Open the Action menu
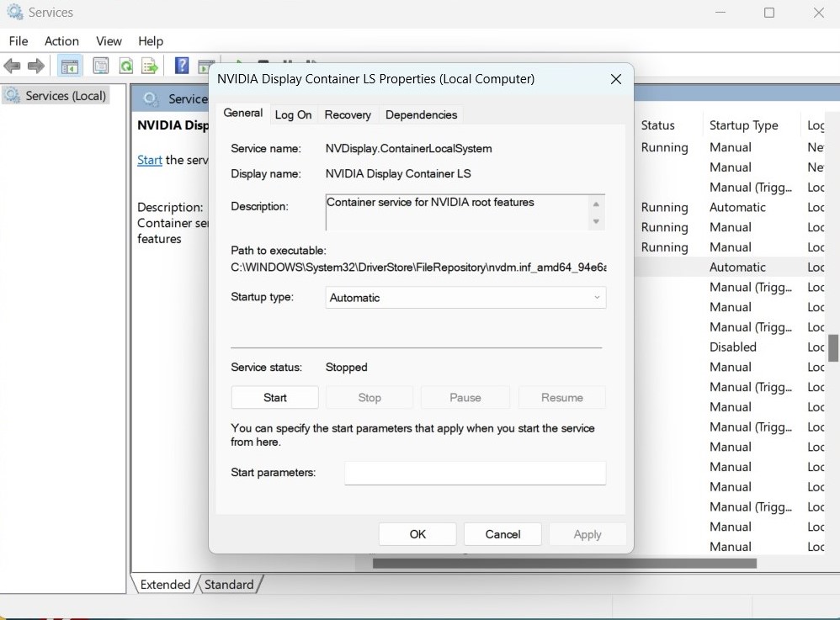840x620 pixels. (61, 40)
